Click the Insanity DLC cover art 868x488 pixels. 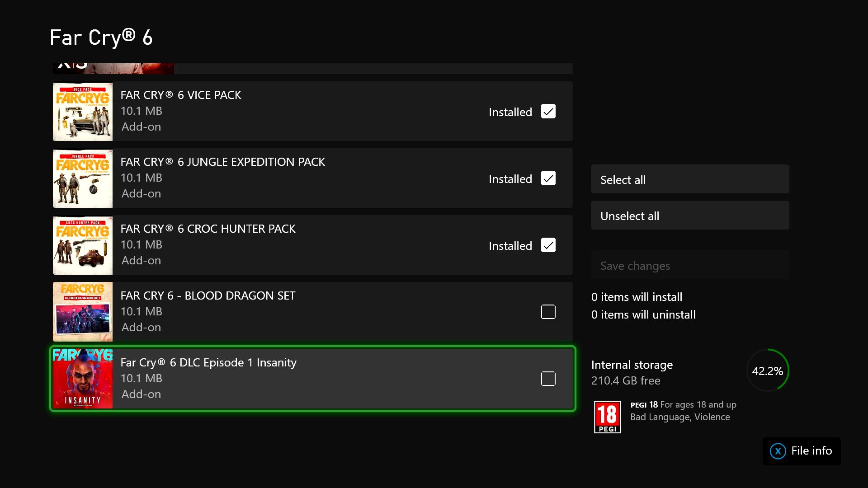coord(83,379)
